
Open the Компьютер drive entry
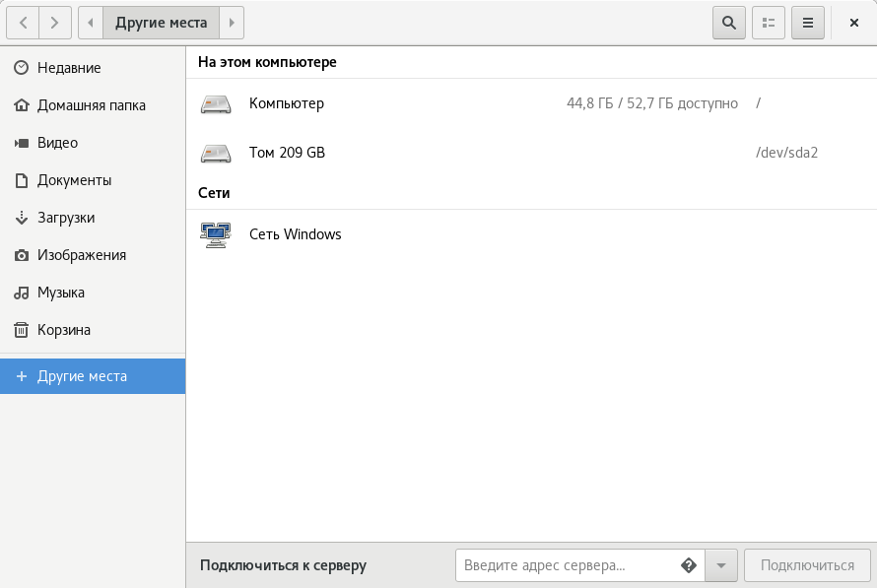[x=531, y=103]
